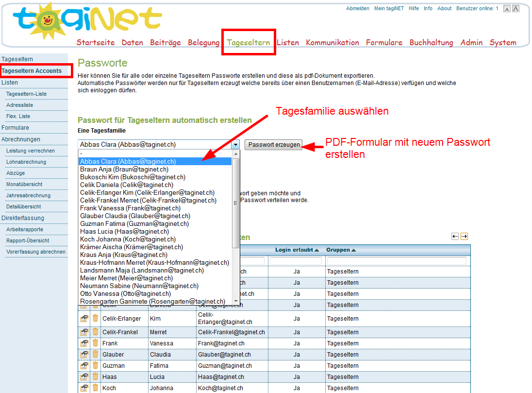Edit the Haas Lucia account
This screenshot has height=393, width=532.
click(x=84, y=377)
